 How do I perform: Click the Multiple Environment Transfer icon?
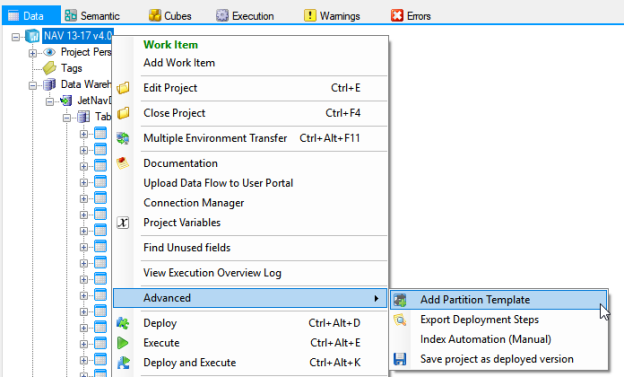pos(123,138)
